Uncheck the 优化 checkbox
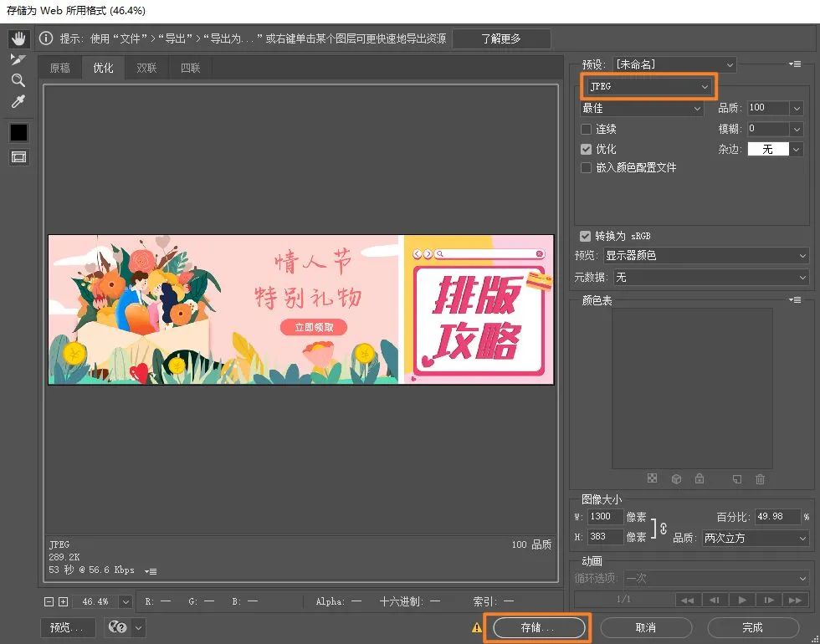 pyautogui.click(x=587, y=149)
